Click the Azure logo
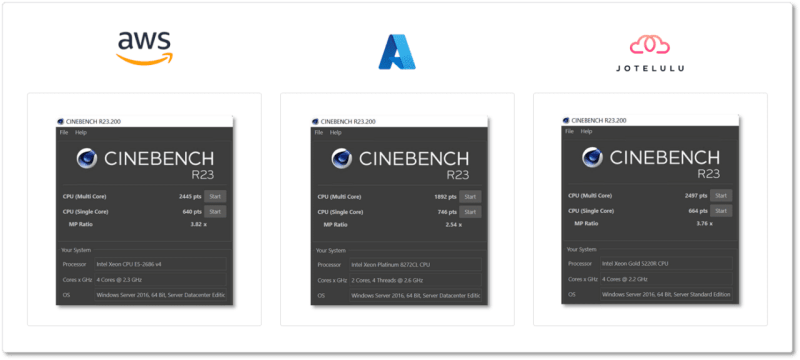Screen dimensions: 800x360 (397, 53)
